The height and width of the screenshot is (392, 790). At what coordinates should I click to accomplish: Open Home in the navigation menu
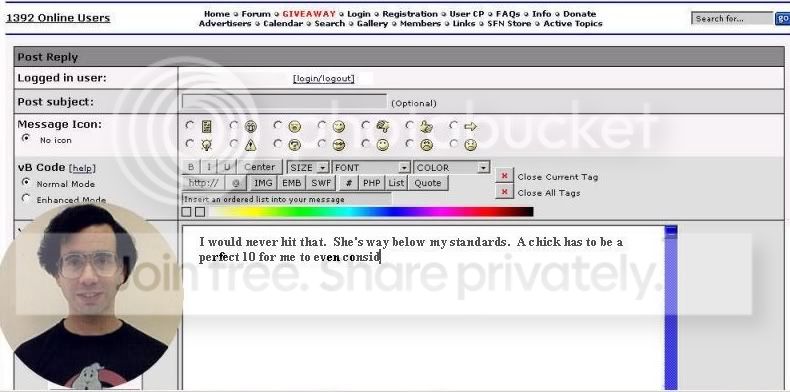(x=217, y=14)
